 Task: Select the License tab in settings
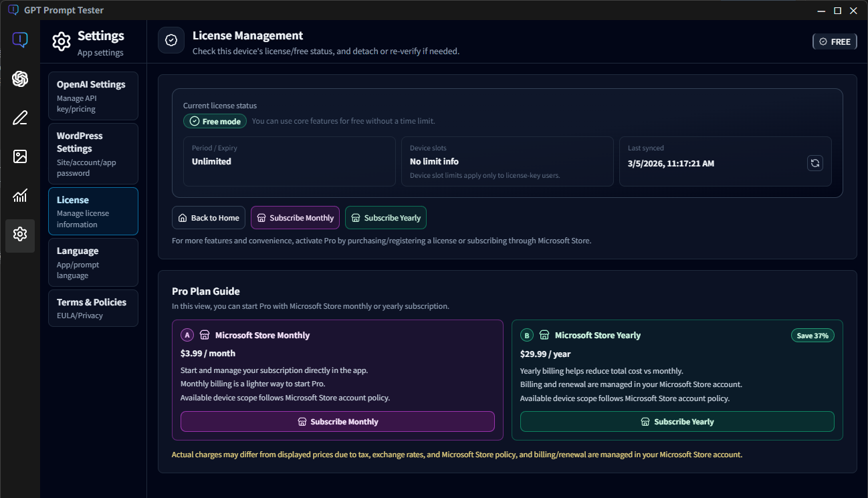(93, 211)
